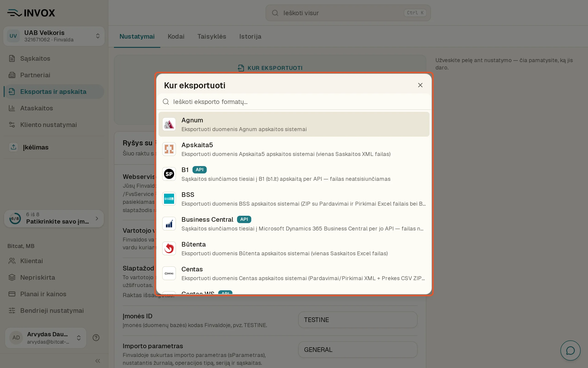This screenshot has width=588, height=368.
Task: Click the Agnum logo icon
Action: click(169, 124)
